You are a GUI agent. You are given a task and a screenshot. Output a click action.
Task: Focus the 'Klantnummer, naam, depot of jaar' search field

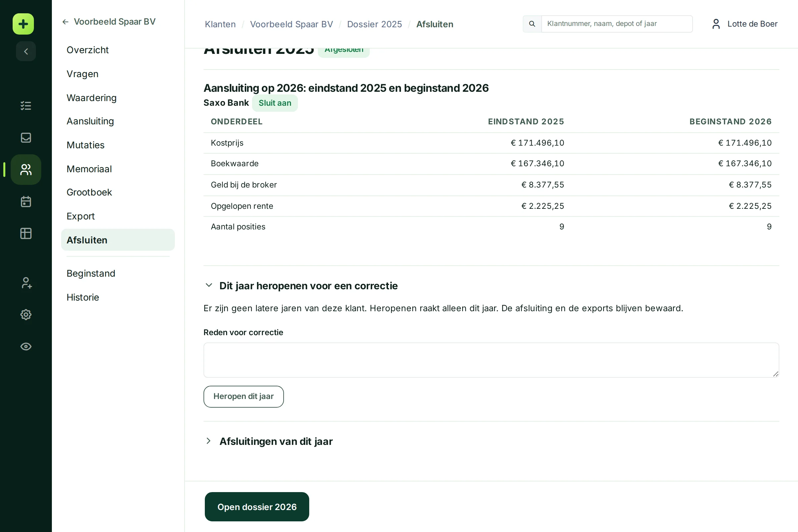pos(616,24)
